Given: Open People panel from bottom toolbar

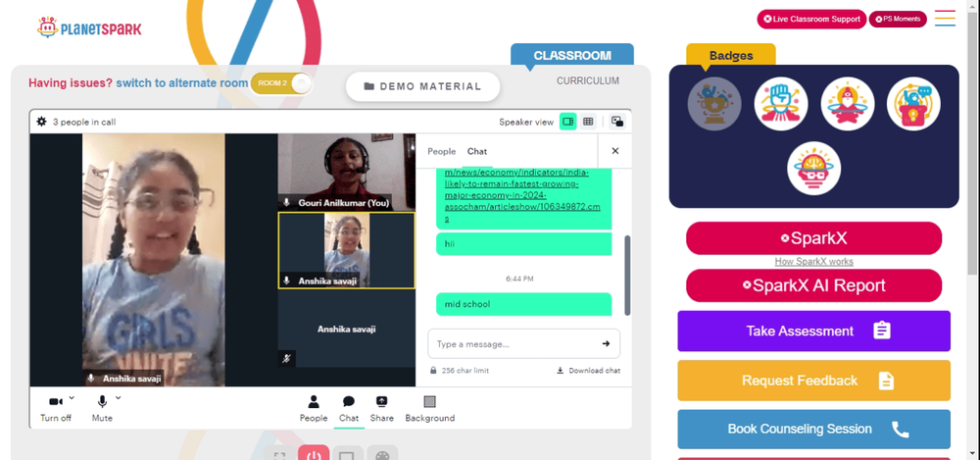Looking at the screenshot, I should point(314,409).
